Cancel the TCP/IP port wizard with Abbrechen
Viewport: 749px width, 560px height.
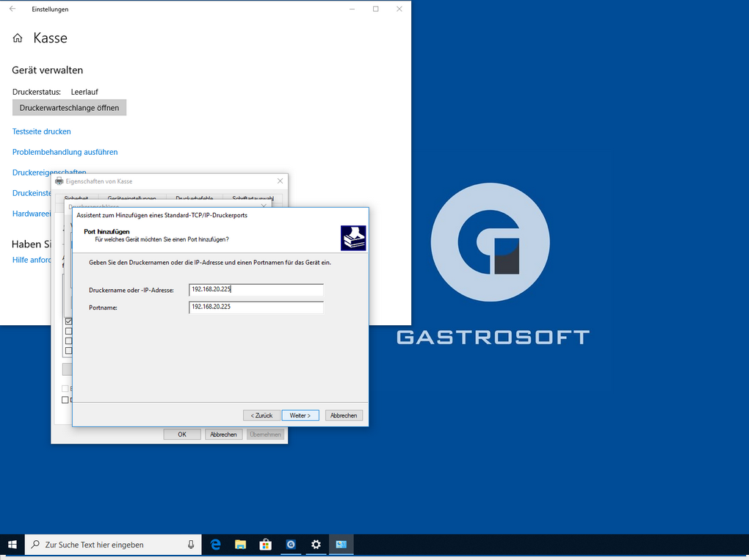(344, 415)
